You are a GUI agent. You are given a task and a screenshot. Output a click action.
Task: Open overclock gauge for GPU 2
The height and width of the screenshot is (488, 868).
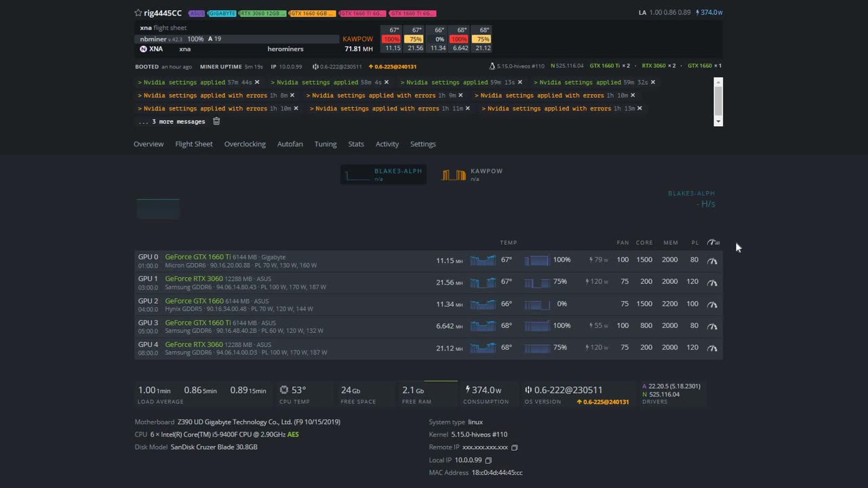tap(712, 304)
